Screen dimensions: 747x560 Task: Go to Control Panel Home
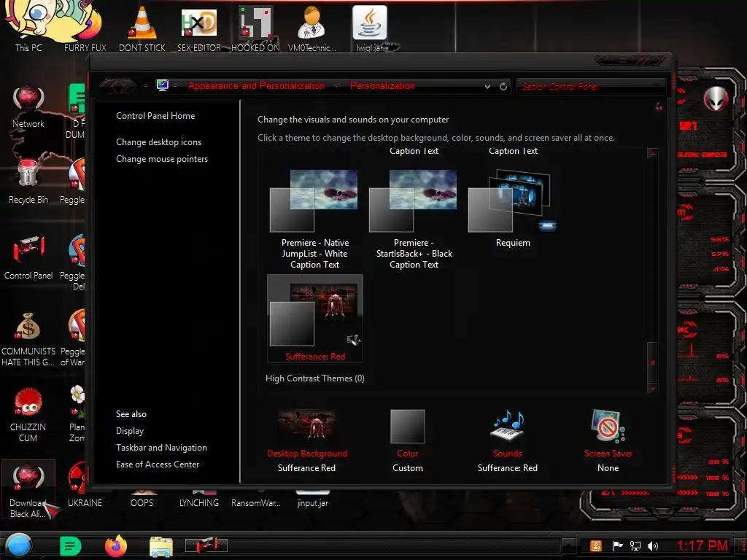pyautogui.click(x=155, y=116)
